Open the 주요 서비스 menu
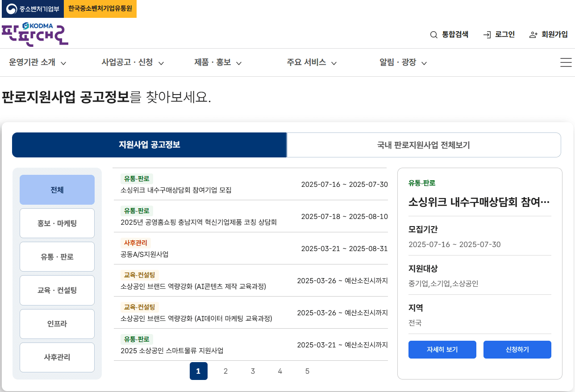Screen dimensions: 575x392 point(312,62)
